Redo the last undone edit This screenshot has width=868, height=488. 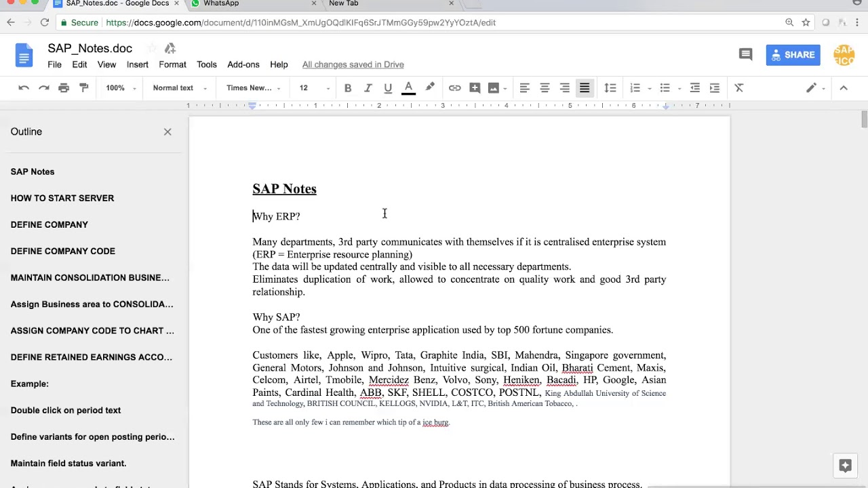pos(44,87)
